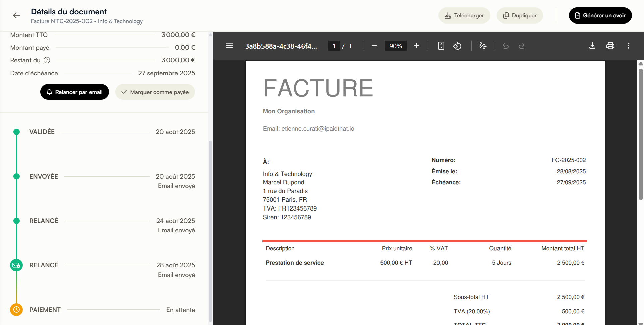The image size is (644, 325).
Task: Click the 5 Jours quantity
Action: (502, 263)
